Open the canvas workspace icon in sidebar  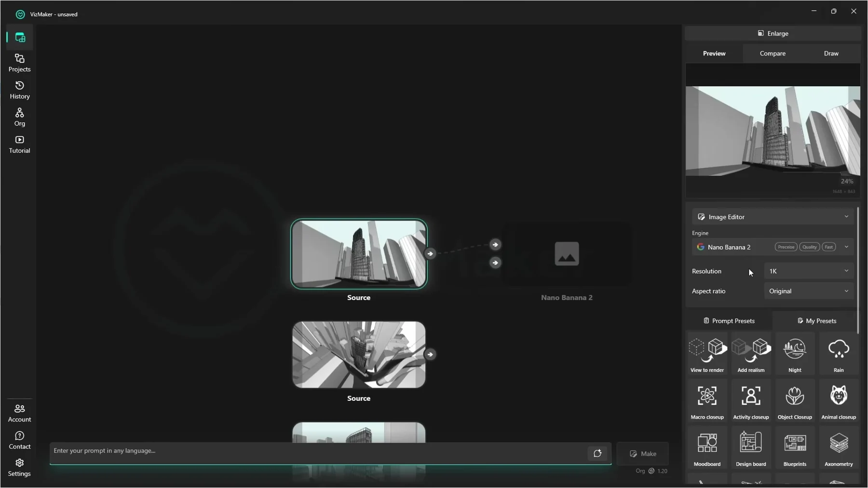(20, 38)
